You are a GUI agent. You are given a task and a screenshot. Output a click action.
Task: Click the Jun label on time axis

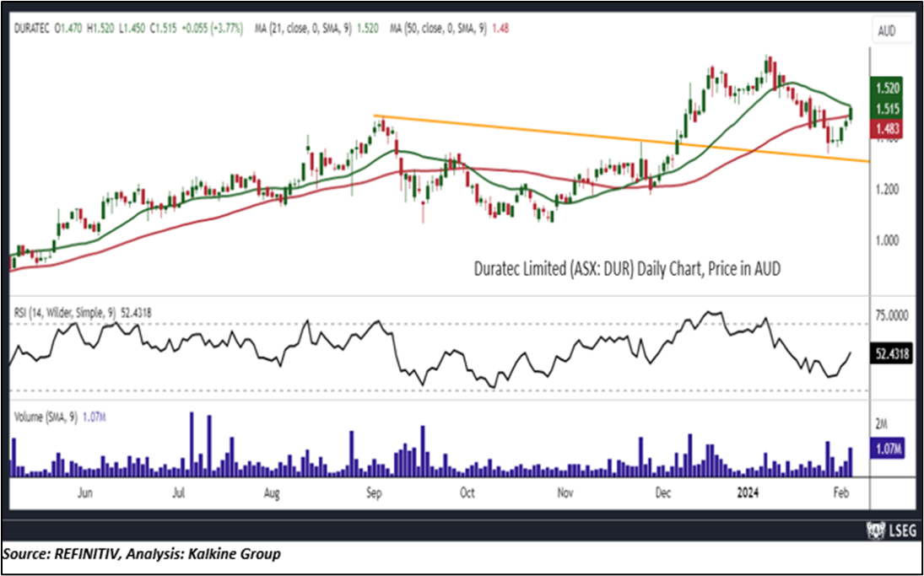[85, 493]
